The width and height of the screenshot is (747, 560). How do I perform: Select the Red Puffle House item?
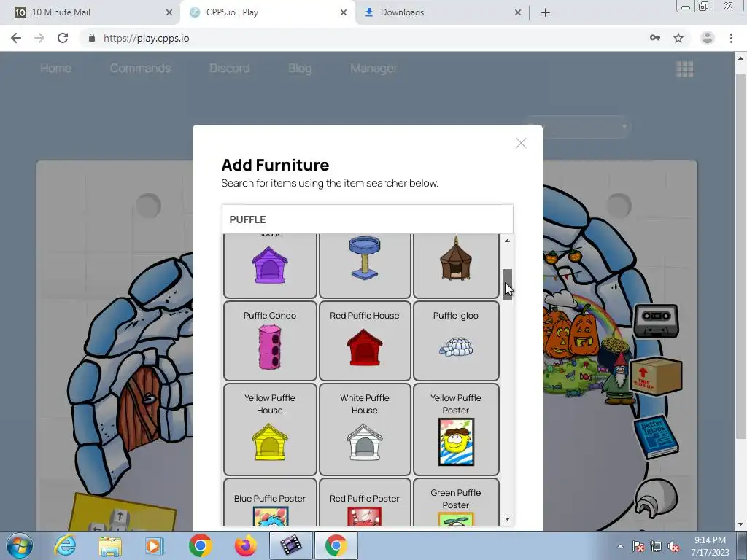[365, 341]
